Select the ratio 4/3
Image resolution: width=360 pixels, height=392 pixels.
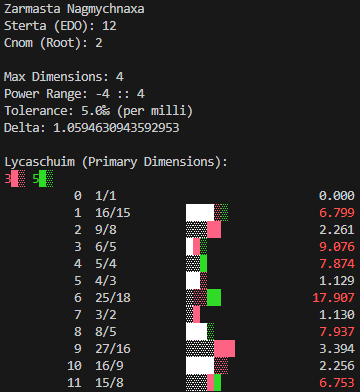point(106,281)
